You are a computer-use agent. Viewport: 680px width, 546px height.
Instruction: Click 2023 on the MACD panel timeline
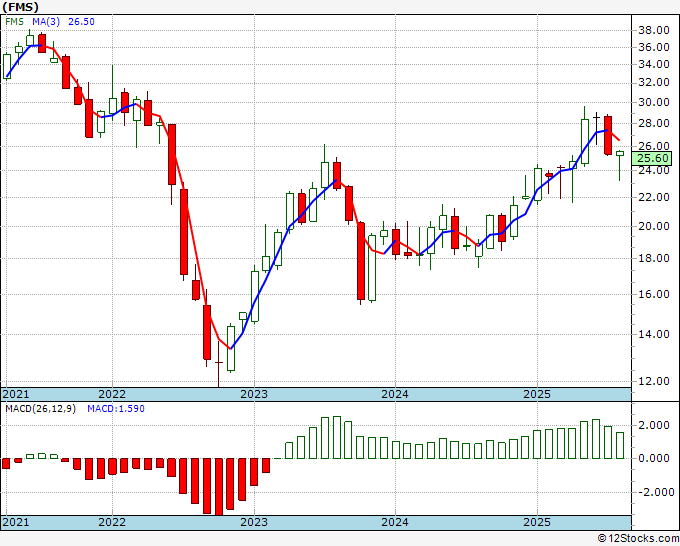tap(254, 522)
